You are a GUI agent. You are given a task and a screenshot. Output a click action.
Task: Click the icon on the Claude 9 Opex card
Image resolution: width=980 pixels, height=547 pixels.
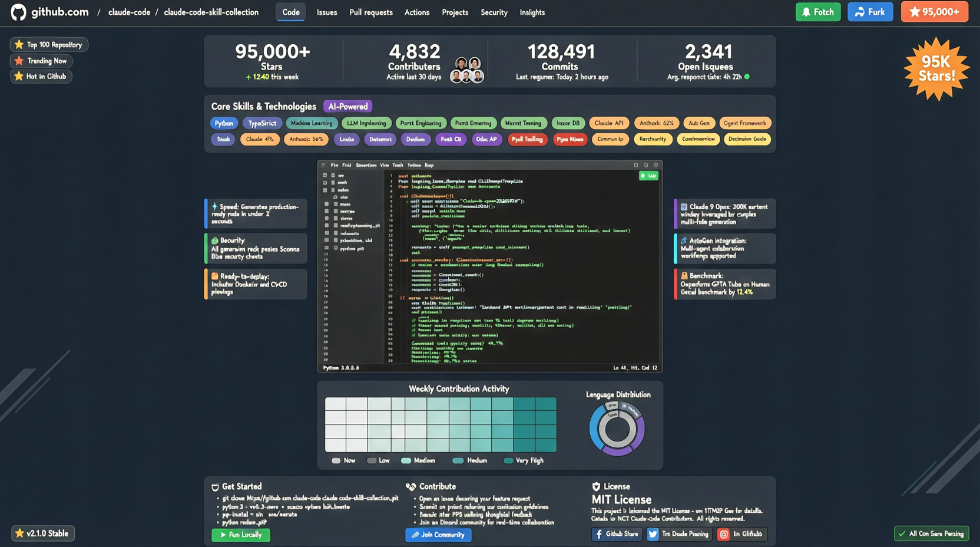point(684,207)
